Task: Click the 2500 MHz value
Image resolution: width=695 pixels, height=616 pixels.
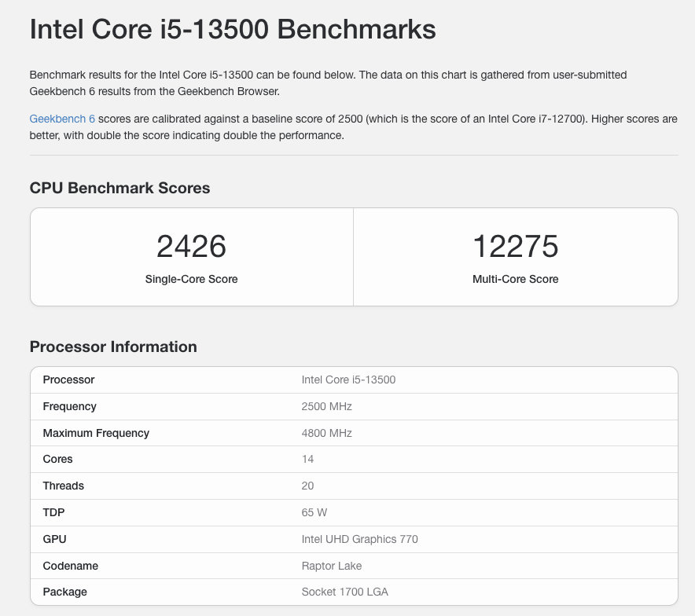Action: tap(327, 406)
